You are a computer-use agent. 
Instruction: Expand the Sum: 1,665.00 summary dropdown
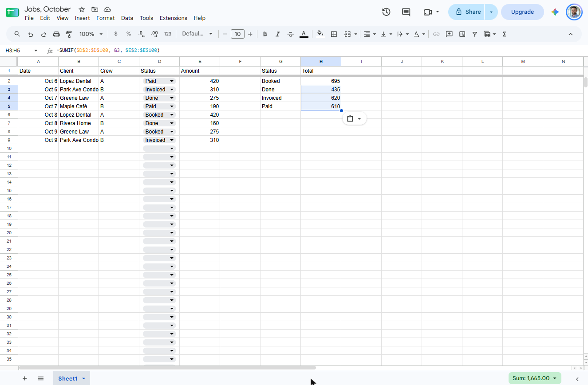(x=535, y=378)
